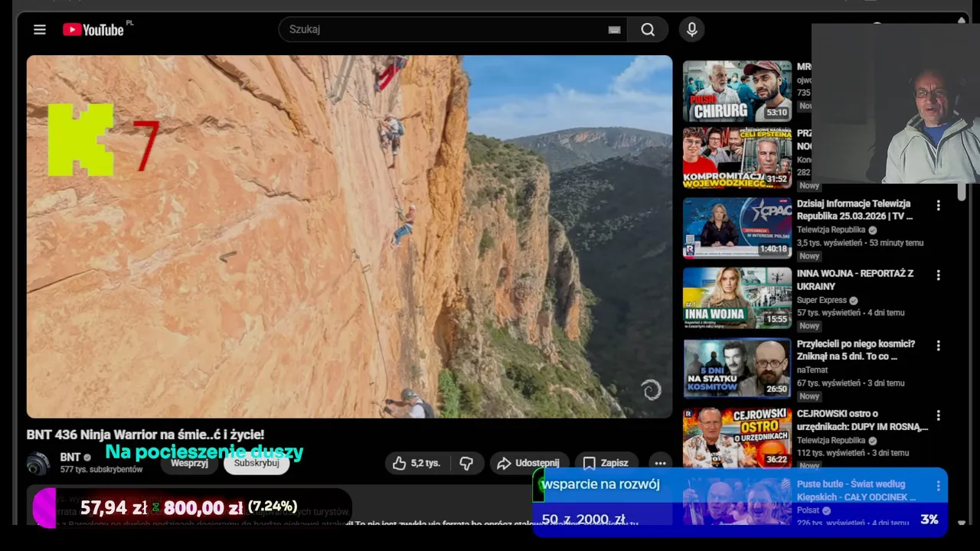Open Telewizja Republika CPAC news thumbnail
Viewport: 980px width, 551px height.
(x=737, y=228)
